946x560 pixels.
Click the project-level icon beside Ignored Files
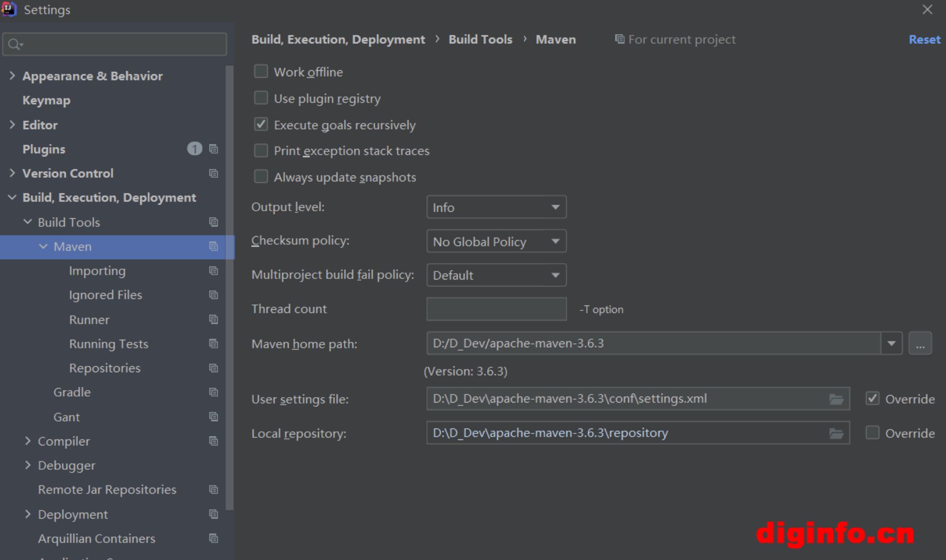tap(213, 295)
